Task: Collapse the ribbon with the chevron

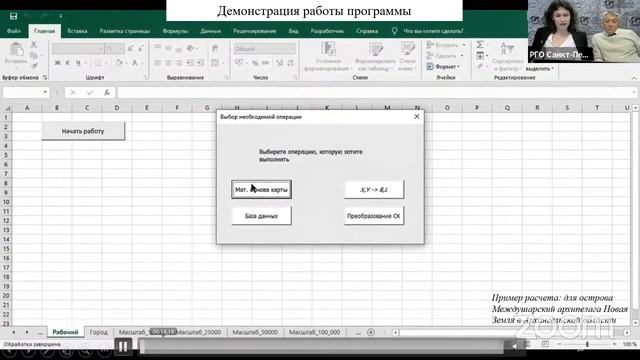Action: tap(634, 78)
